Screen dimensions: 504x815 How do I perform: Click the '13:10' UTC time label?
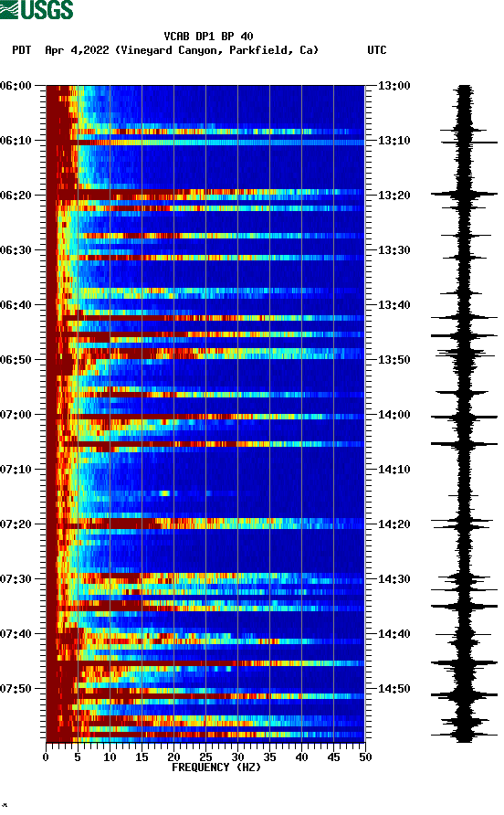tap(394, 141)
